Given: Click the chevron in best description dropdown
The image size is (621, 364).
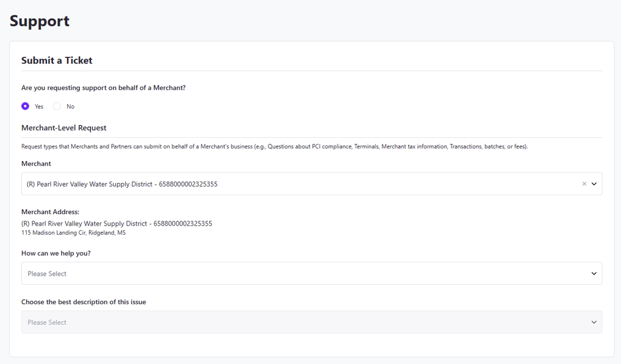Looking at the screenshot, I should (x=594, y=323).
